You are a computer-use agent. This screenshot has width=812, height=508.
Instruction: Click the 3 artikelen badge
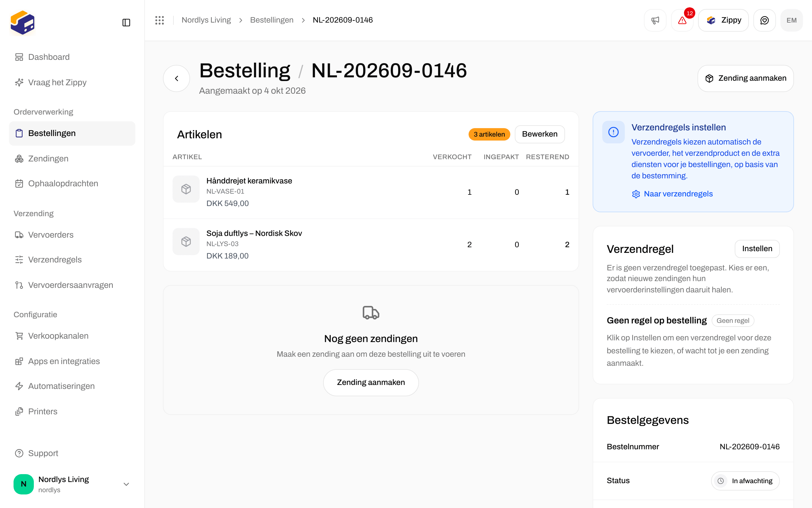(489, 134)
